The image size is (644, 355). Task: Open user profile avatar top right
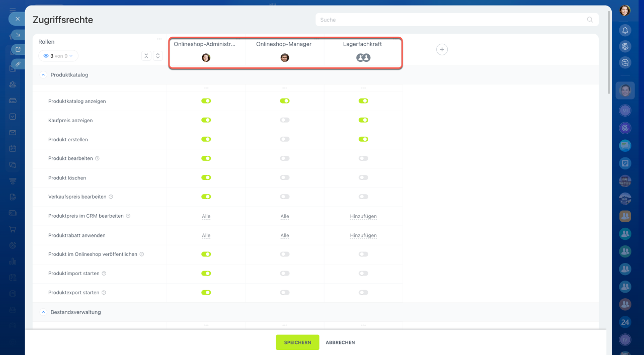pos(625,11)
